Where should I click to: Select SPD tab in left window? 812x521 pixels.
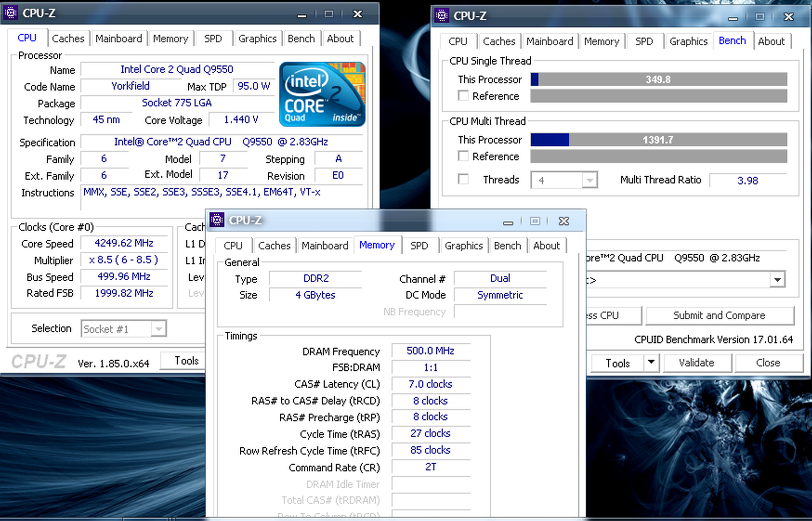click(213, 39)
